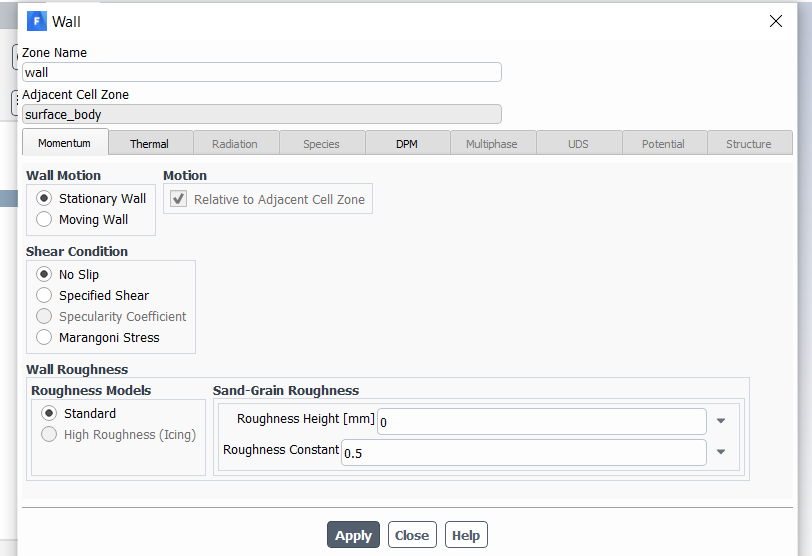Open the Roughness Constant dropdown arrow

(720, 452)
